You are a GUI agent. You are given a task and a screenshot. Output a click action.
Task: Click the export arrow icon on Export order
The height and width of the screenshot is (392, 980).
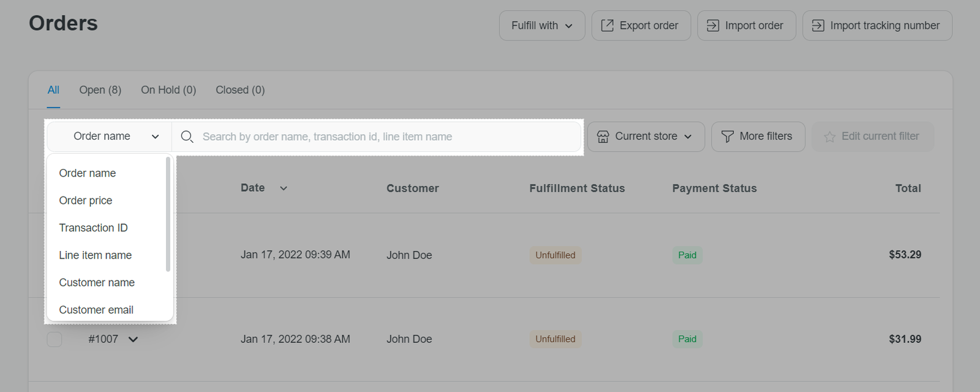(x=607, y=25)
